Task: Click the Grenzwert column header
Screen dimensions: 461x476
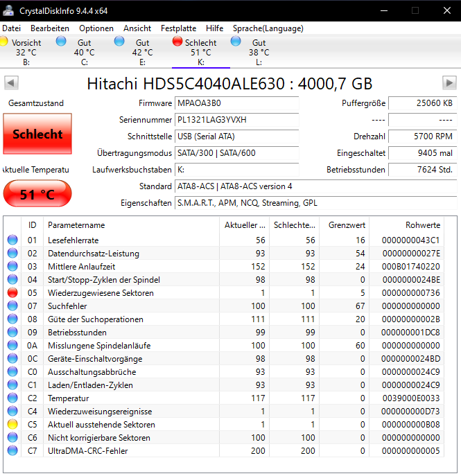Action: [344, 225]
